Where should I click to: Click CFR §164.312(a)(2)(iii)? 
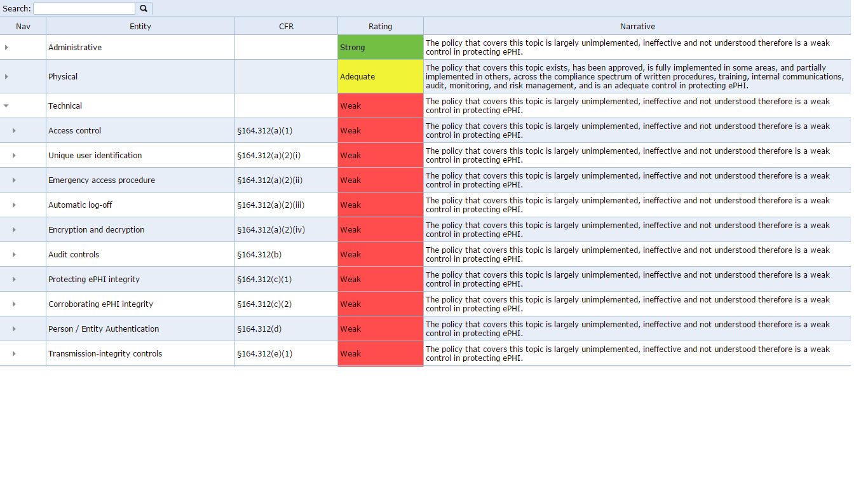click(x=271, y=205)
